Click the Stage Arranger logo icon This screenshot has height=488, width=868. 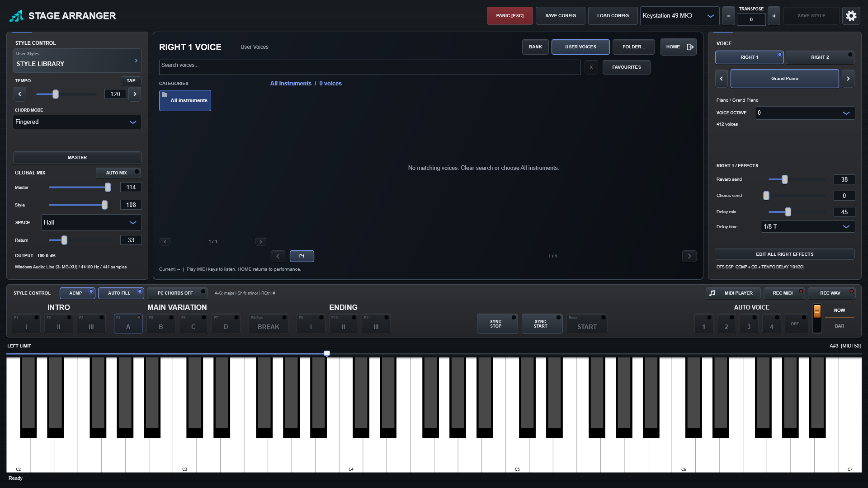click(x=17, y=16)
